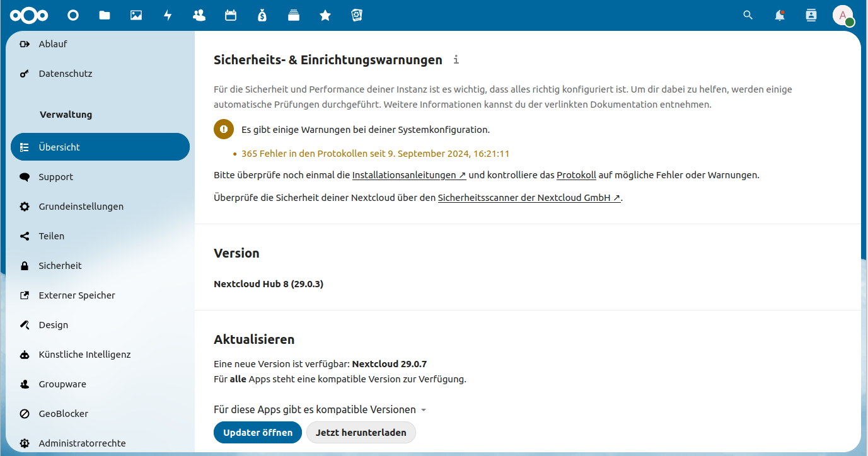Image resolution: width=868 pixels, height=456 pixels.
Task: Click the Design brush icon
Action: (25, 325)
